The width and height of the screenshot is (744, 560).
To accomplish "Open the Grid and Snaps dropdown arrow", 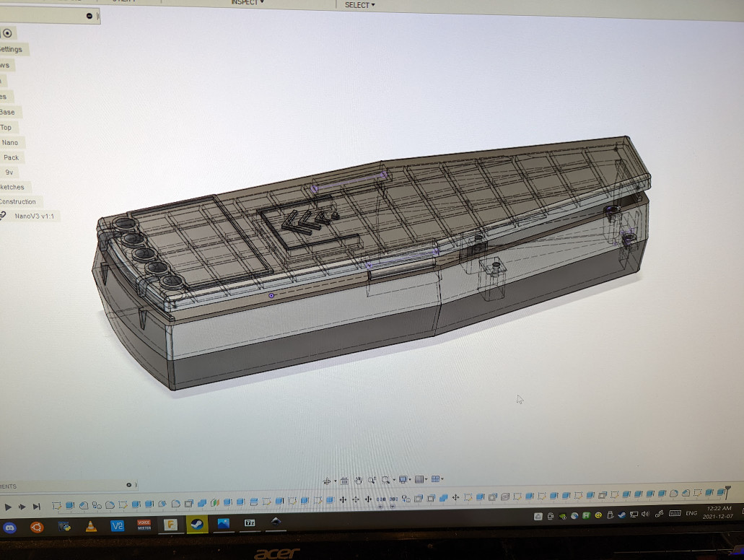I will pyautogui.click(x=426, y=479).
